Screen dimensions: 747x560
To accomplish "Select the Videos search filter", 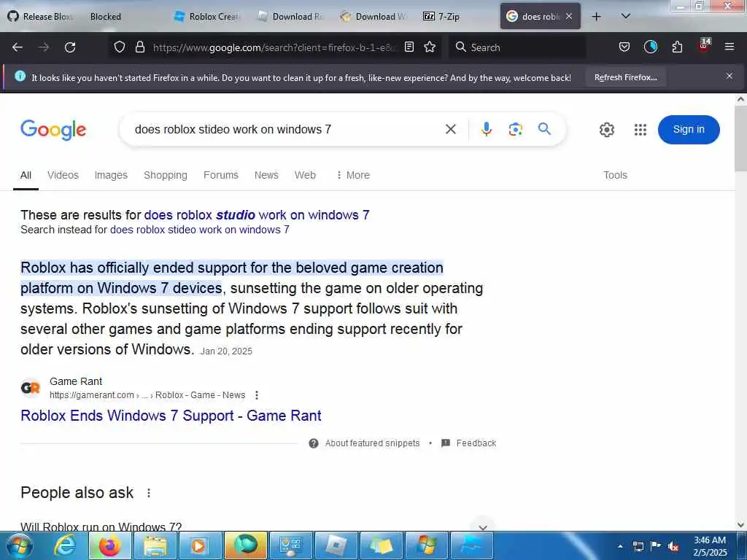I will point(63,175).
